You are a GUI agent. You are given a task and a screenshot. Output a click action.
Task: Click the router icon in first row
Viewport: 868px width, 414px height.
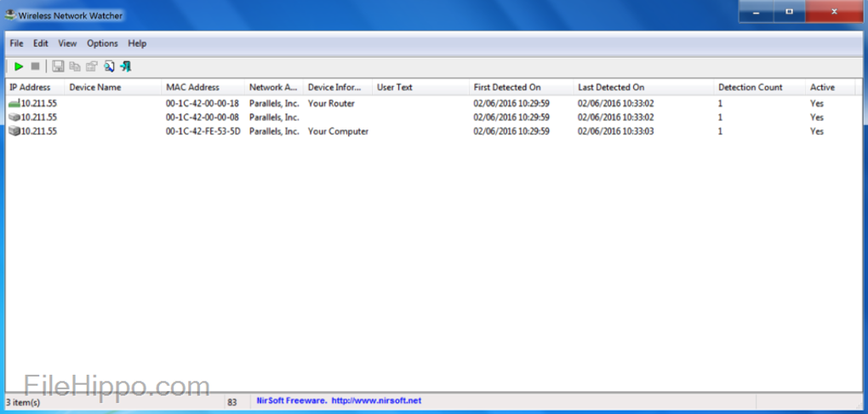click(14, 104)
